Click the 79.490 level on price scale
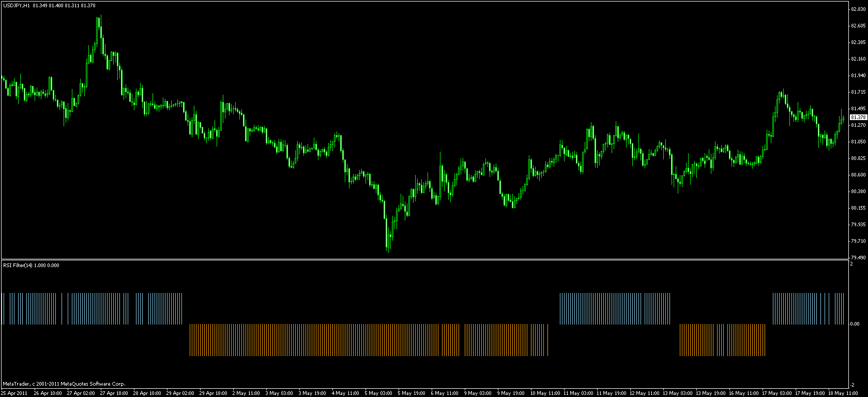Viewport: 868px width, 397px height. click(x=858, y=257)
